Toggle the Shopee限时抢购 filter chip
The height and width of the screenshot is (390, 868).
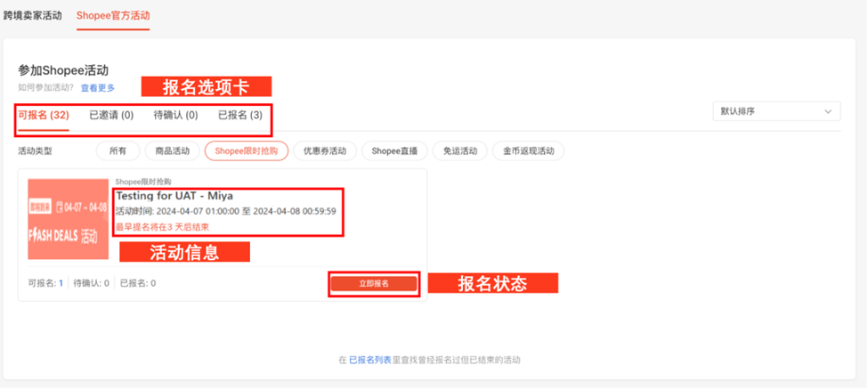tap(247, 150)
